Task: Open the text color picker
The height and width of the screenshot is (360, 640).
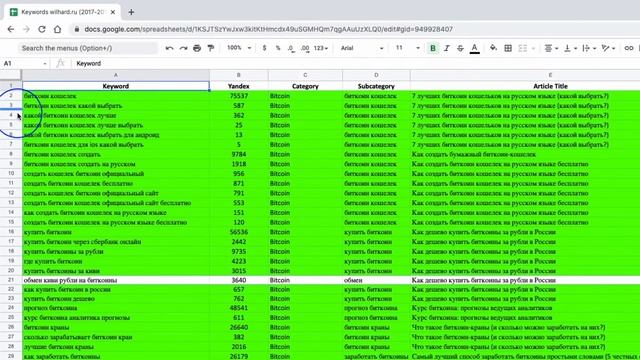Action: (474, 48)
